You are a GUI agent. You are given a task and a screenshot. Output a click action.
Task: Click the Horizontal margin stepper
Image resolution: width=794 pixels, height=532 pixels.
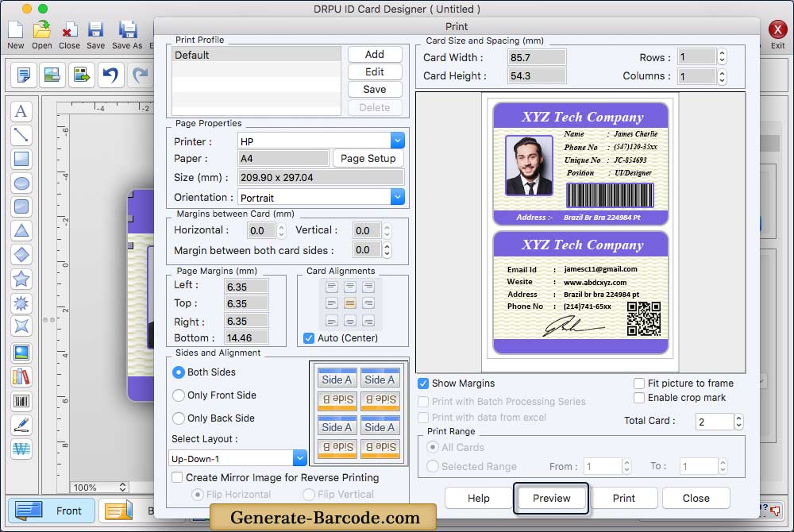coord(282,231)
